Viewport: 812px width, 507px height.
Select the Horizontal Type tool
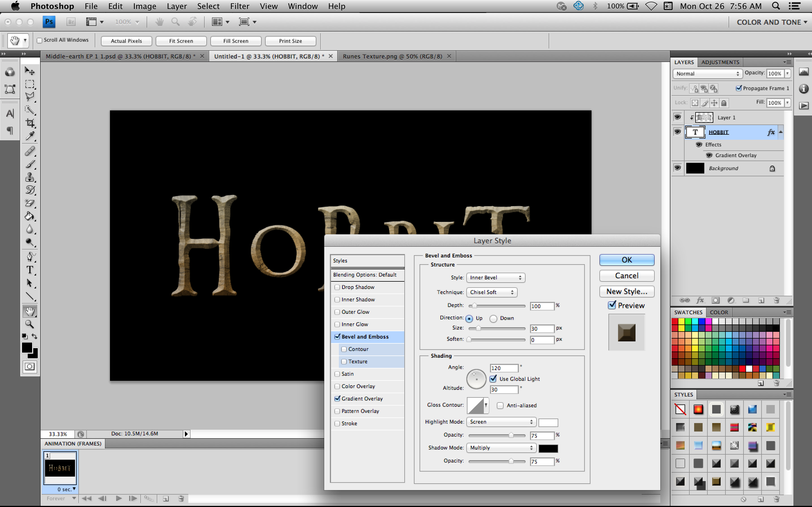coord(30,270)
